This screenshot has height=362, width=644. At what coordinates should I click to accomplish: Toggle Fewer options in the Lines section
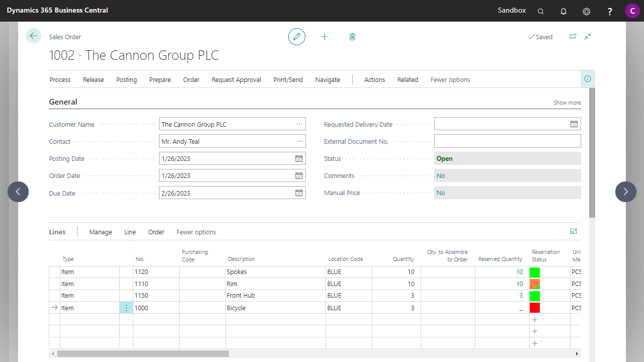(x=196, y=232)
